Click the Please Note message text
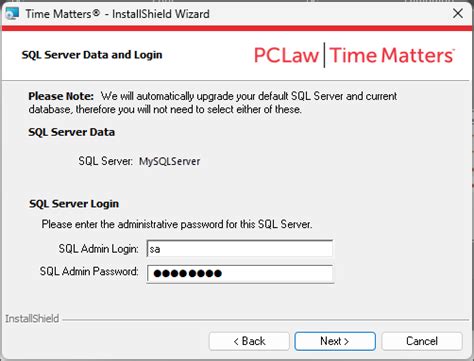 (x=213, y=103)
